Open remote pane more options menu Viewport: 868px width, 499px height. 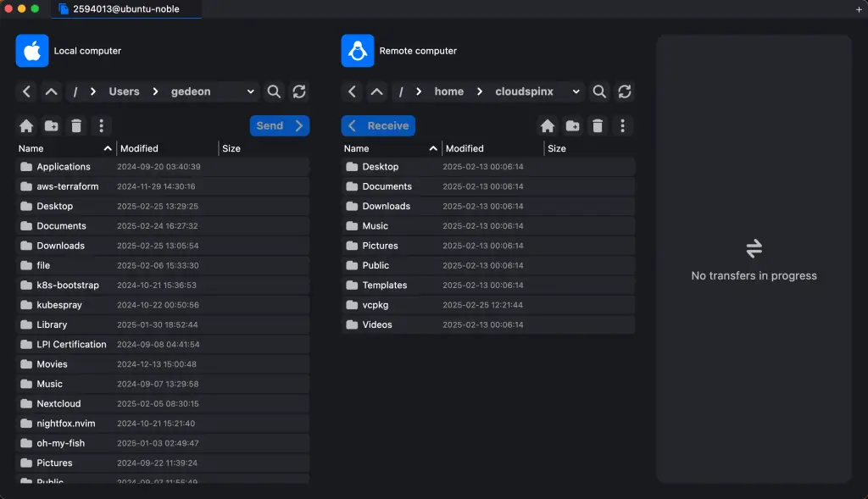coord(623,126)
